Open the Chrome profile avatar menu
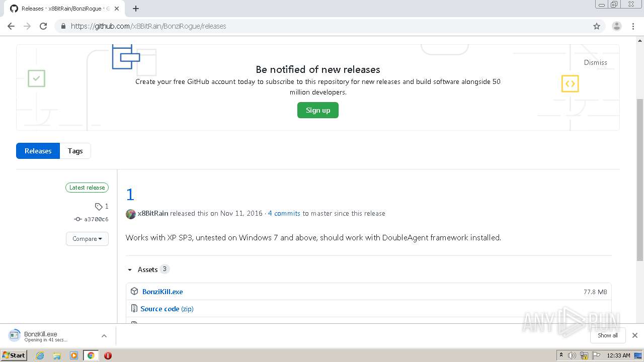Image resolution: width=644 pixels, height=362 pixels. click(x=617, y=26)
